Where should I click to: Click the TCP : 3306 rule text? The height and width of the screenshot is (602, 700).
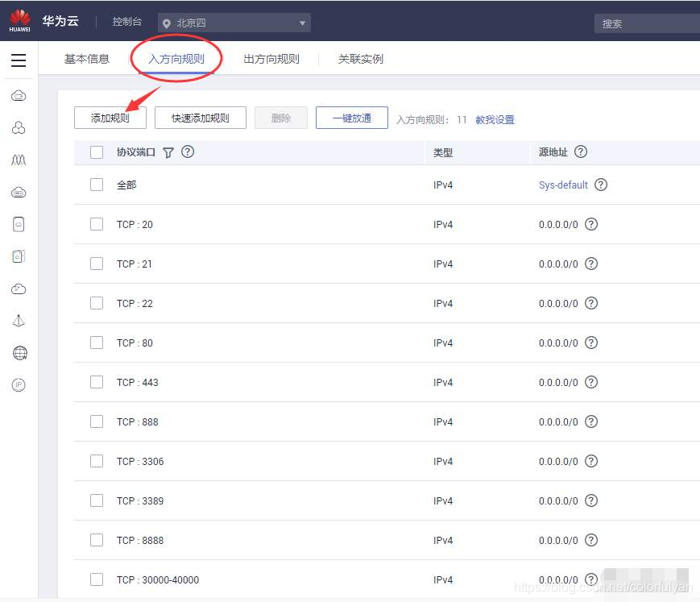coord(140,461)
